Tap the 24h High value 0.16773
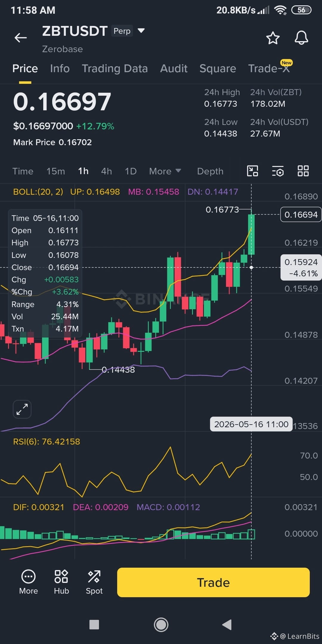Viewport: 322px width, 644px height. tap(221, 104)
